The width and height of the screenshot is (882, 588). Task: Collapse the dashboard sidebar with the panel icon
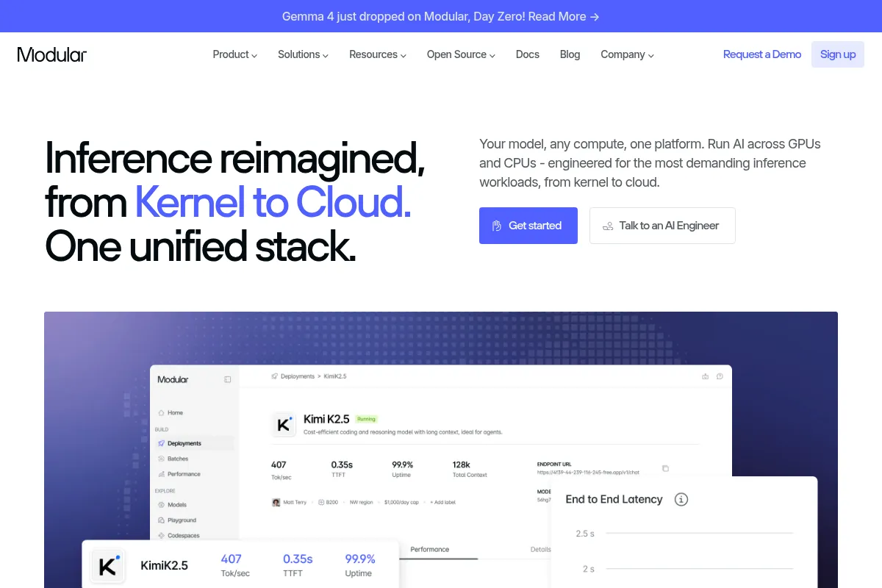tap(227, 379)
